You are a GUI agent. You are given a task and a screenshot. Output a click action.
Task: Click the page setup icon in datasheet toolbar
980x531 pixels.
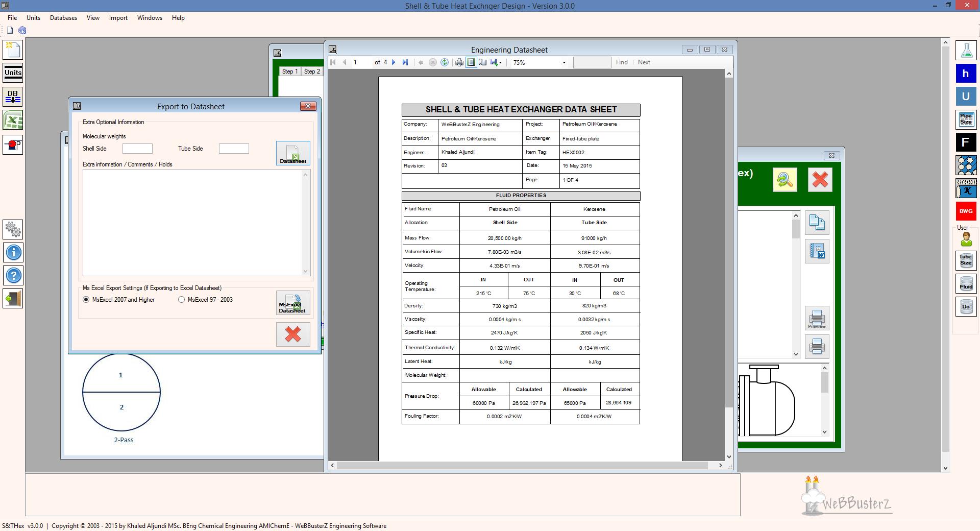[482, 62]
